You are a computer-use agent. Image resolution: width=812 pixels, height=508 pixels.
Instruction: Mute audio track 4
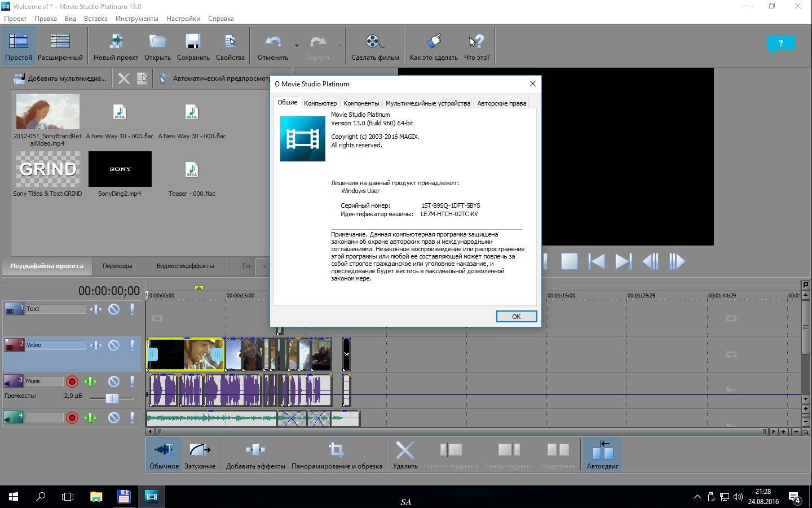pos(114,418)
